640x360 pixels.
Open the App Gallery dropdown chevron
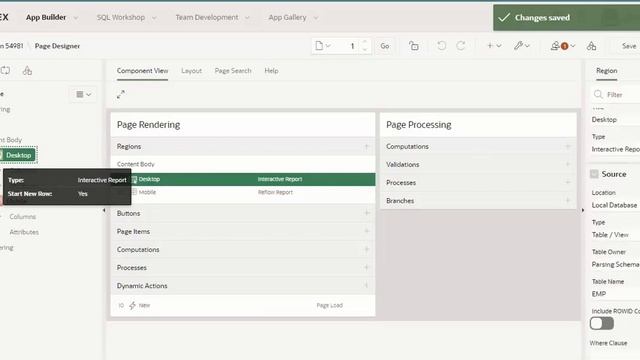tap(316, 18)
